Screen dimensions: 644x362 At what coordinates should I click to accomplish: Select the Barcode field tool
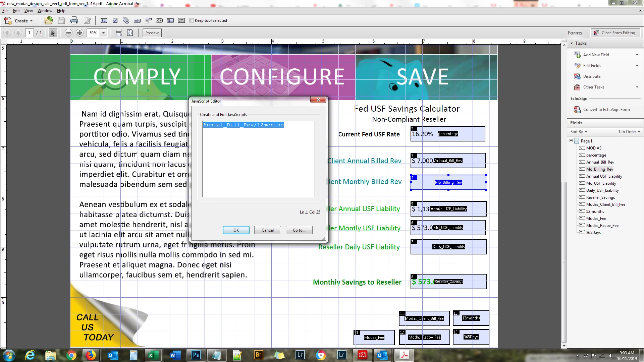[x=181, y=20]
